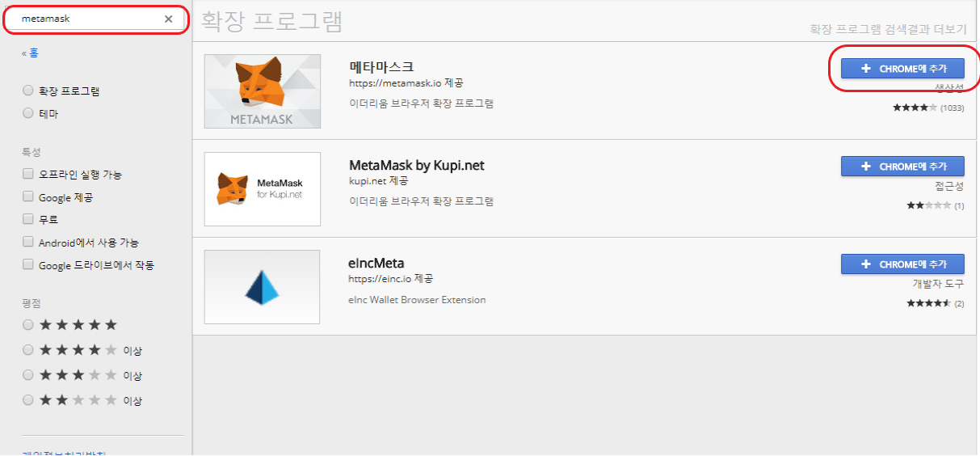Click the 특성 section heading

[x=32, y=152]
